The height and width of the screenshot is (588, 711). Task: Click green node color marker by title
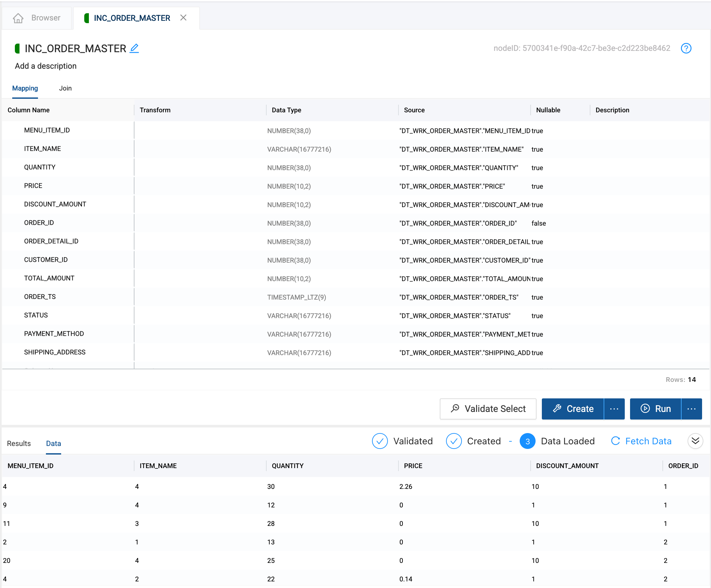pyautogui.click(x=17, y=49)
